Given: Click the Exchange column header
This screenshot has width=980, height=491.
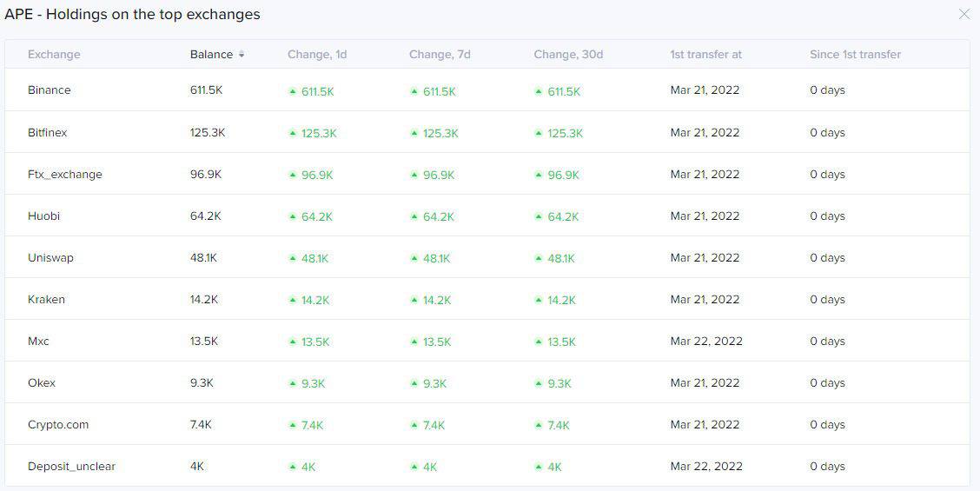Looking at the screenshot, I should 55,55.
